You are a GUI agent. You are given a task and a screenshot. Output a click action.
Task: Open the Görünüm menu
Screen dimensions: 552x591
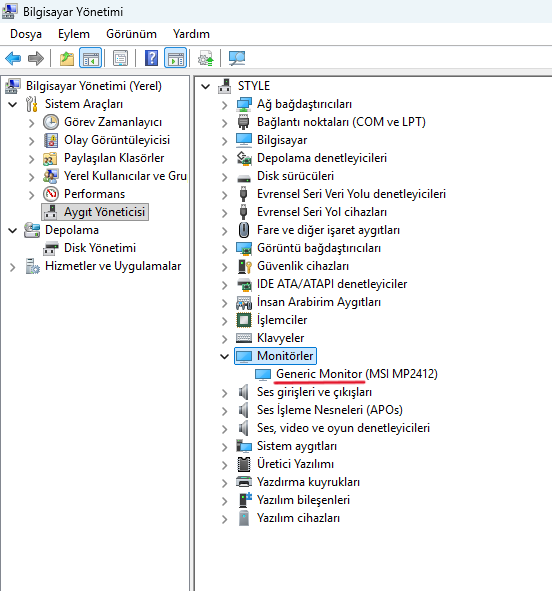tap(131, 34)
